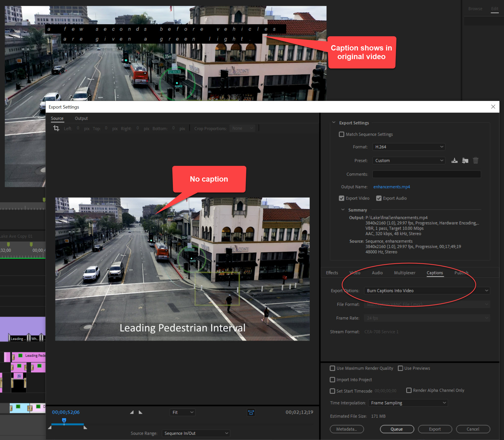The height and width of the screenshot is (440, 504).
Task: Enable Use Maximum Render Quality
Action: 332,368
